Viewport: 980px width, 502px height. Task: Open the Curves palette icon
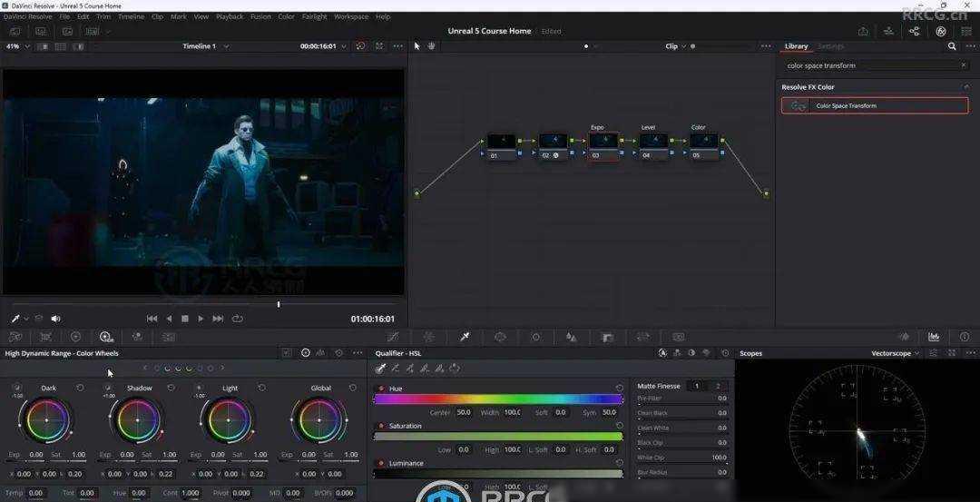tap(393, 337)
